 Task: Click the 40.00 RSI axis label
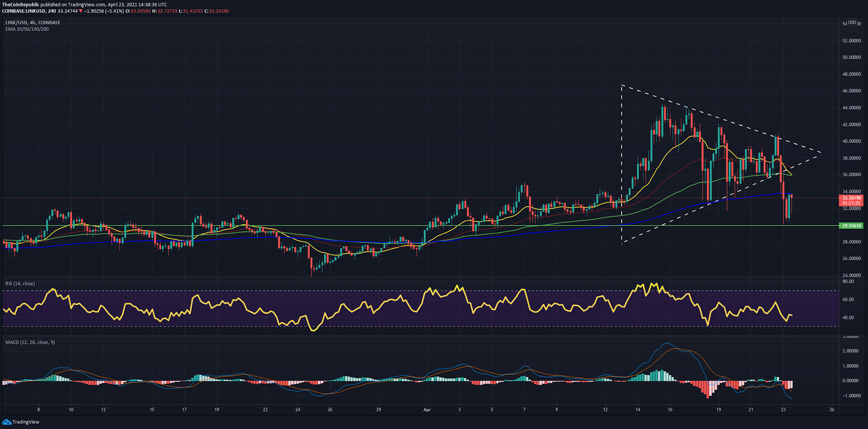click(848, 318)
